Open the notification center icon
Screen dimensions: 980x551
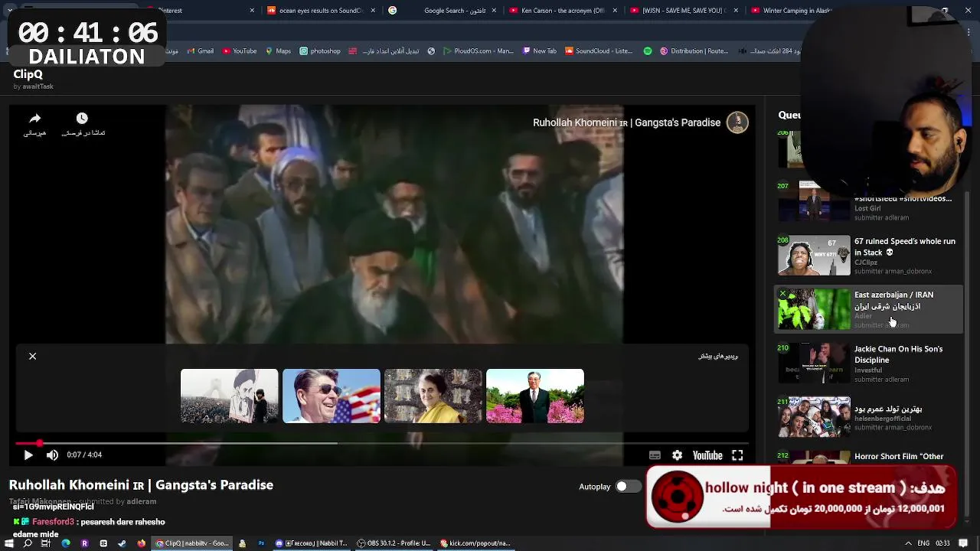coord(964,543)
